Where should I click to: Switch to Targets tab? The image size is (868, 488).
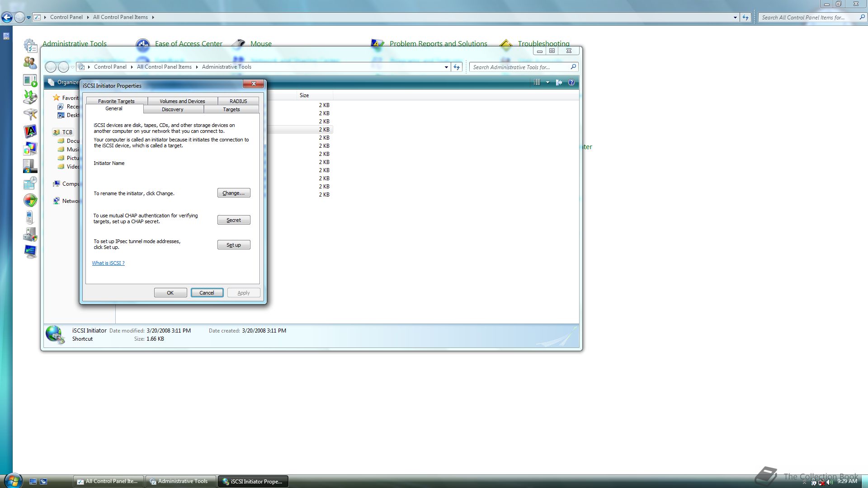231,109
